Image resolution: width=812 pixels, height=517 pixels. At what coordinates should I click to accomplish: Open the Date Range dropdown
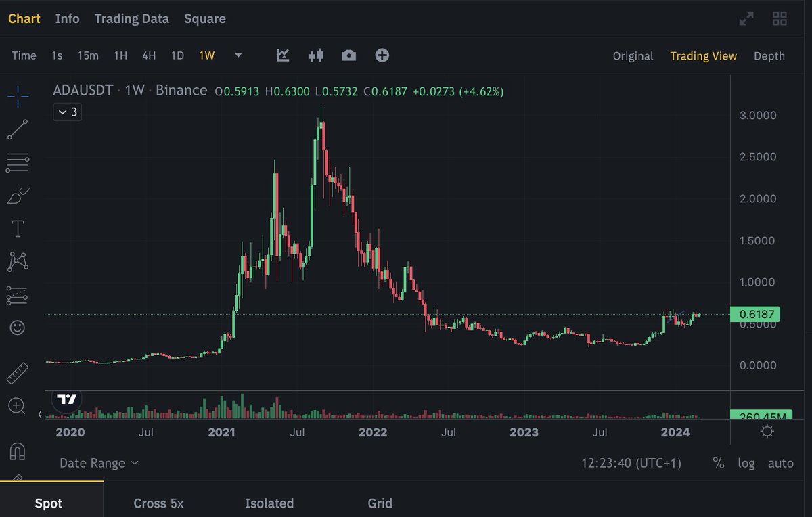[99, 463]
